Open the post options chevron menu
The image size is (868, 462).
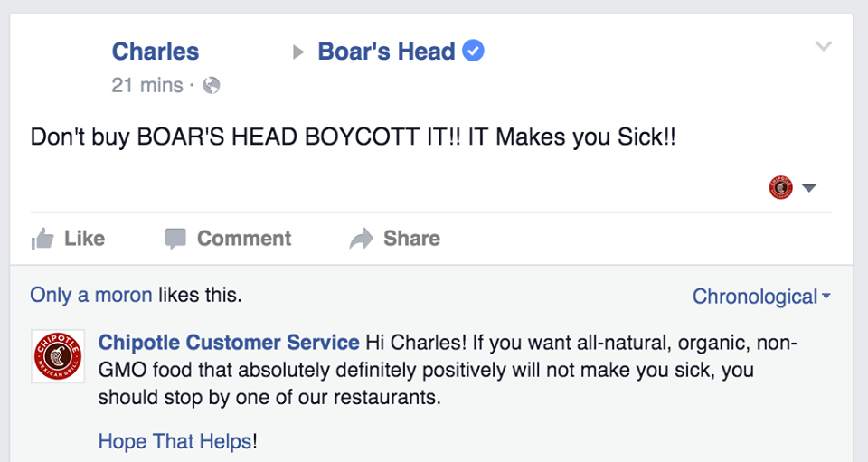(x=823, y=46)
